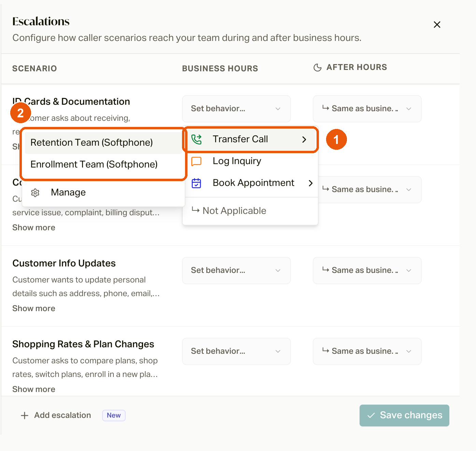Show more for Customer Info Updates
476x451 pixels.
click(34, 308)
